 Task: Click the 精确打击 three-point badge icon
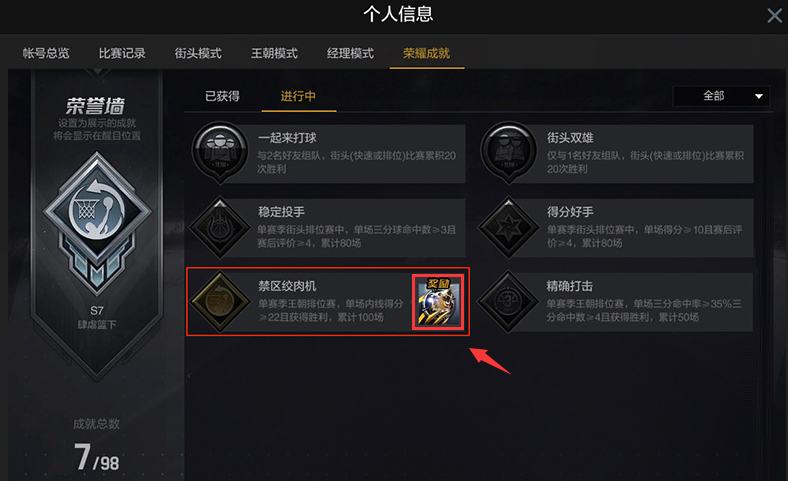tap(508, 302)
